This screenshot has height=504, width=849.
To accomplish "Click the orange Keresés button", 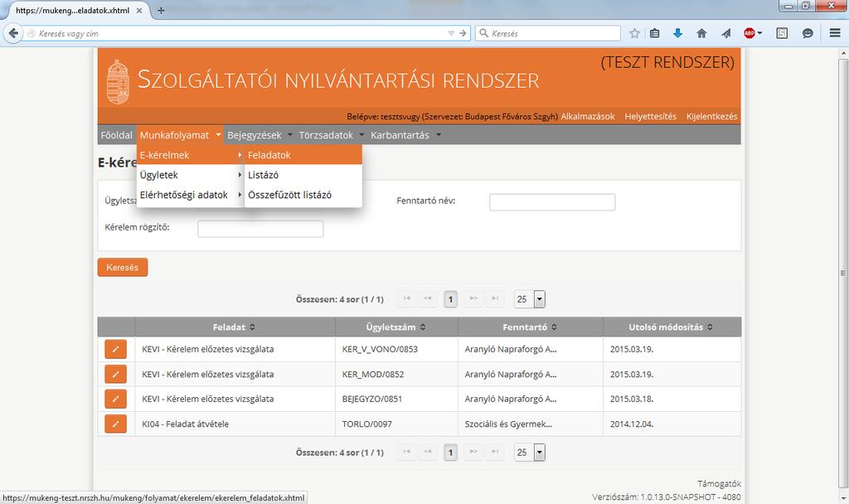I will click(x=123, y=268).
